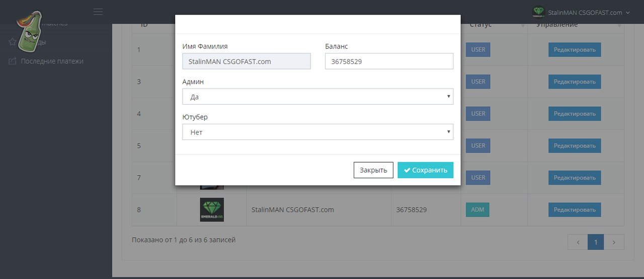Click the Имя Фамилия input field

point(246,61)
